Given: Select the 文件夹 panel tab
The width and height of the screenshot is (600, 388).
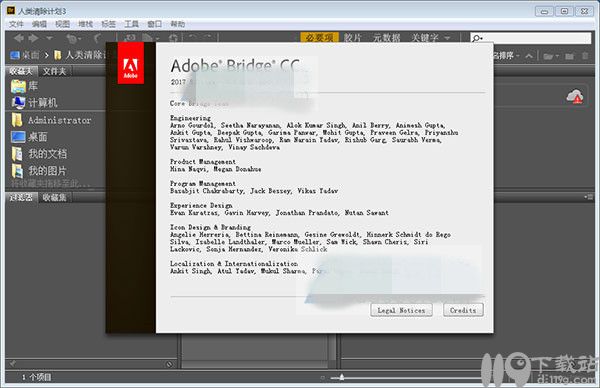Looking at the screenshot, I should coord(54,71).
